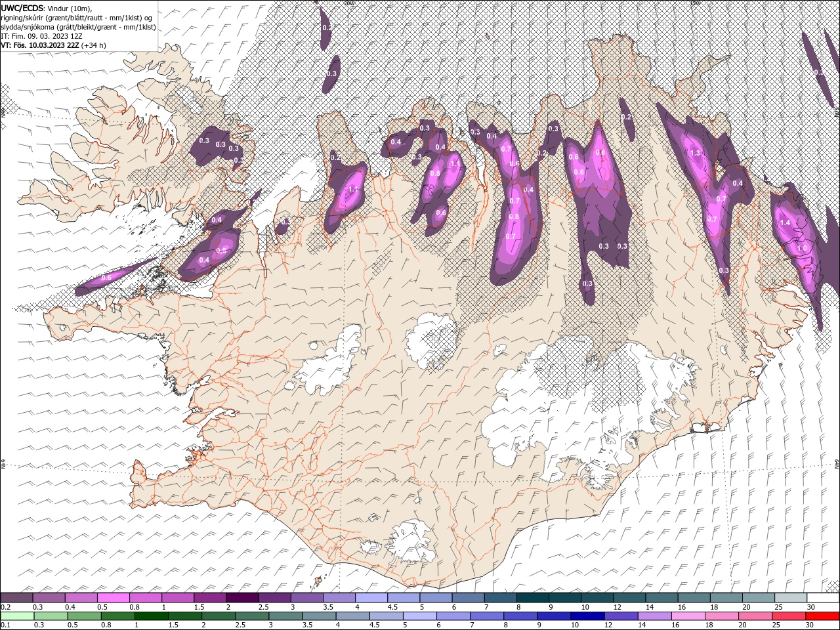Pick the lavender 4 swatch, top legend row
The height and width of the screenshot is (630, 840).
(371, 598)
